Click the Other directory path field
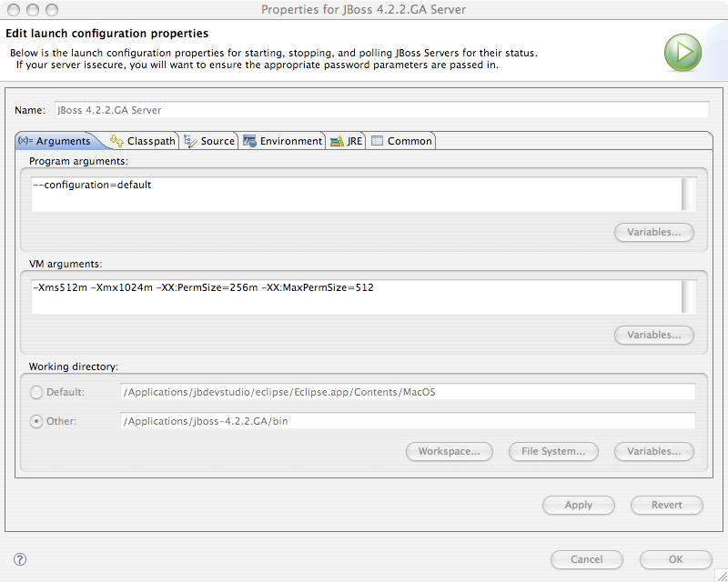Image resolution: width=728 pixels, height=582 pixels. (408, 421)
